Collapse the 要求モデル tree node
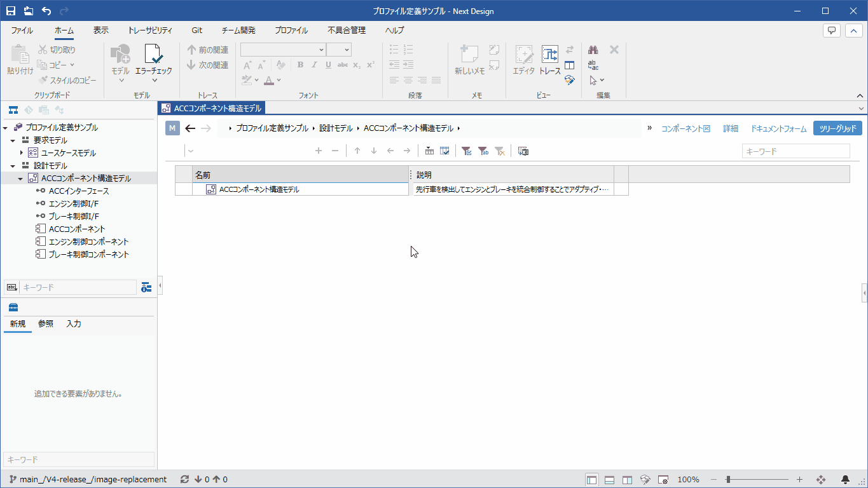 click(x=13, y=140)
